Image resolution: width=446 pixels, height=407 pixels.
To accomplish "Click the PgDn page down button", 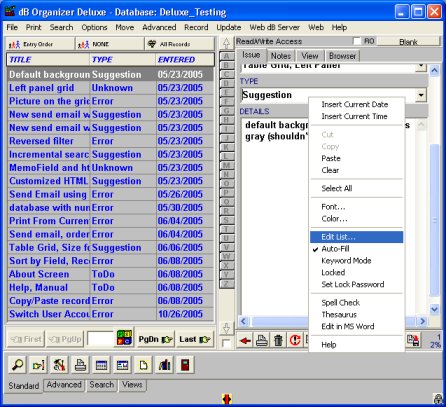I will coord(155,339).
